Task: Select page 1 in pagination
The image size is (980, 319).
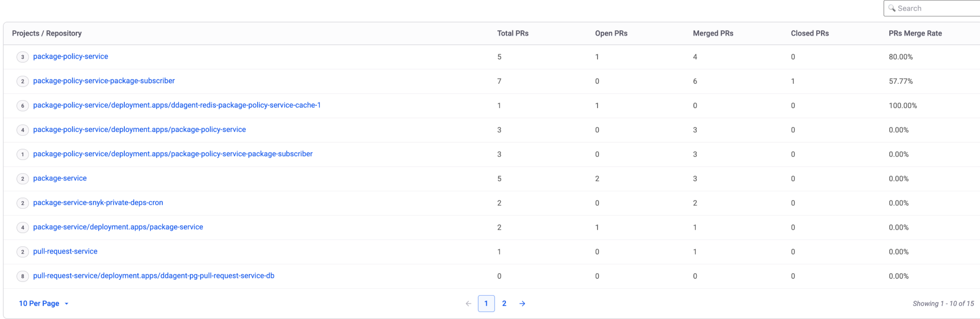Action: click(x=486, y=304)
